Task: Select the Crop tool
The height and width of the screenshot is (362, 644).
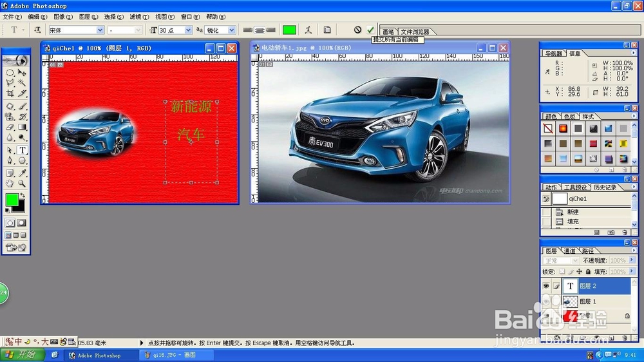Action: pyautogui.click(x=10, y=93)
